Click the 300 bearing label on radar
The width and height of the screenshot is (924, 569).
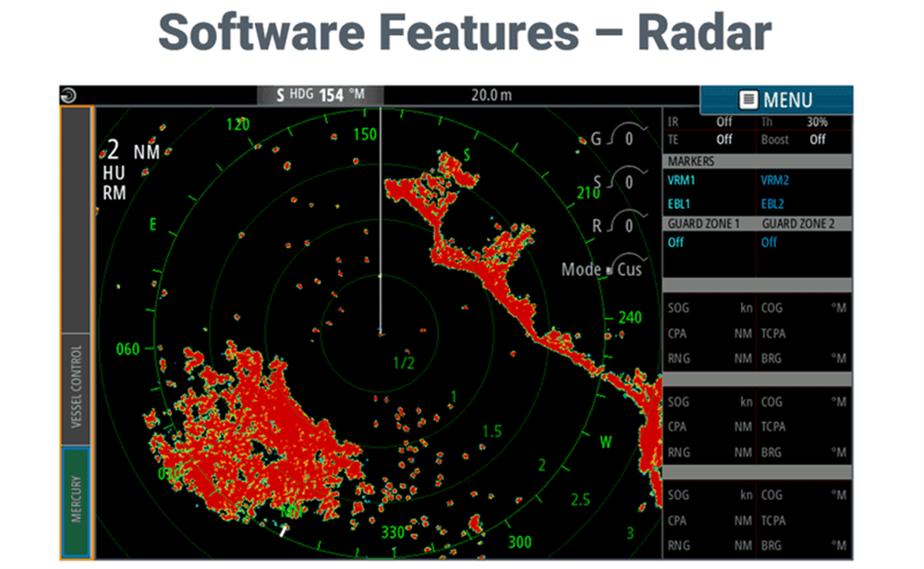[x=519, y=542]
